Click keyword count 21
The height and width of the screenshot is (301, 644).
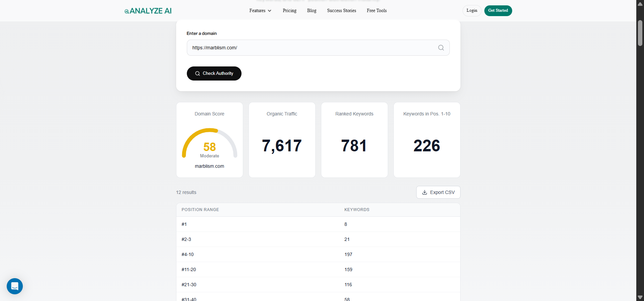tap(347, 239)
